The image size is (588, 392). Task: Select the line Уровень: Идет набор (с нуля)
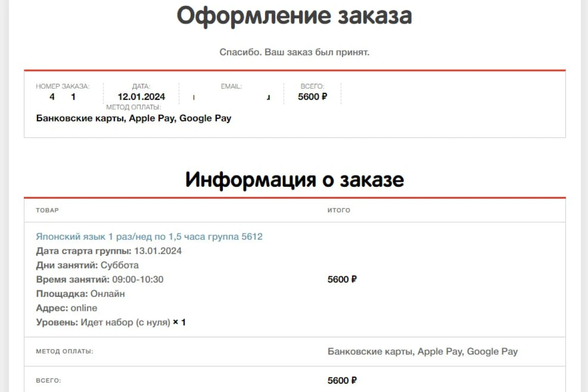coord(103,323)
